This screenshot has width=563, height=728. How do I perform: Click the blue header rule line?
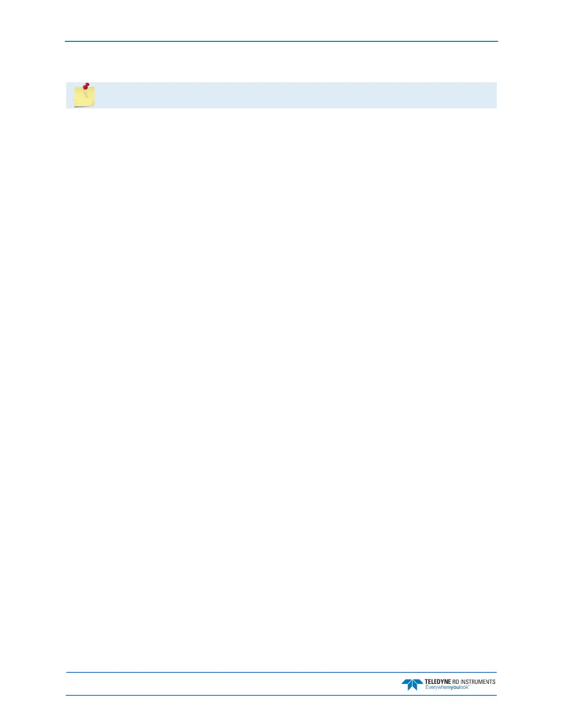tap(281, 41)
